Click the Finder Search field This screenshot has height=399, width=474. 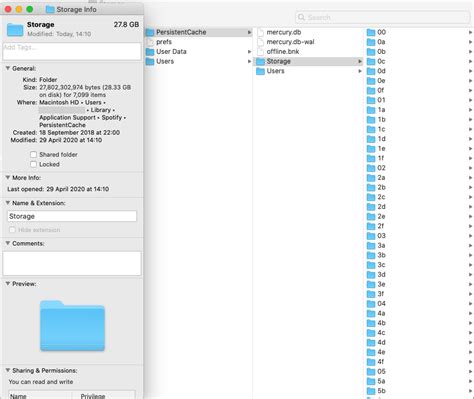pos(383,17)
